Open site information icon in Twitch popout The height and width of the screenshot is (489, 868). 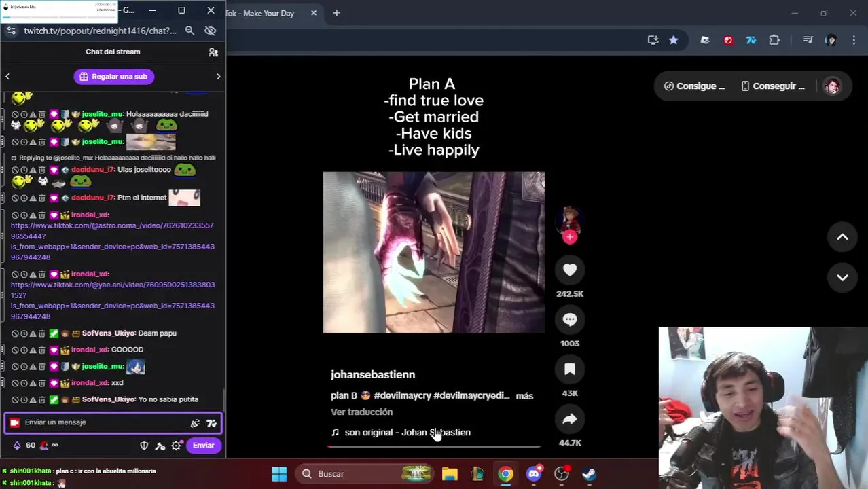pyautogui.click(x=11, y=31)
